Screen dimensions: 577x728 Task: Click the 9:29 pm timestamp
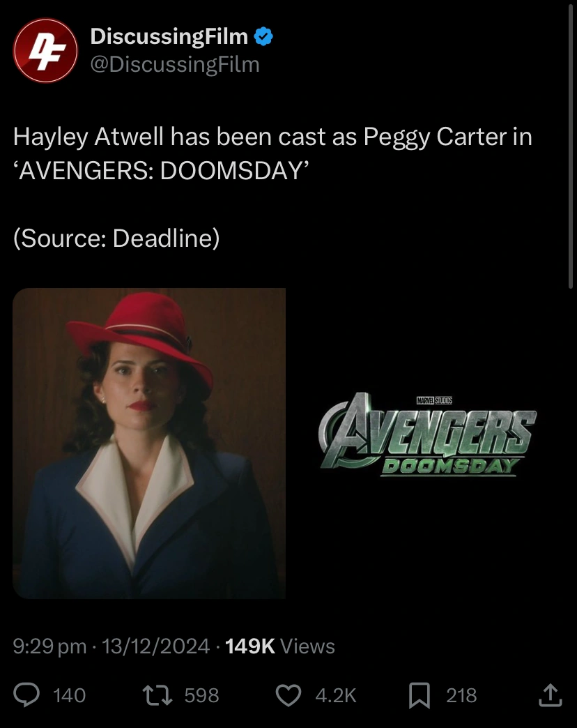[49, 646]
